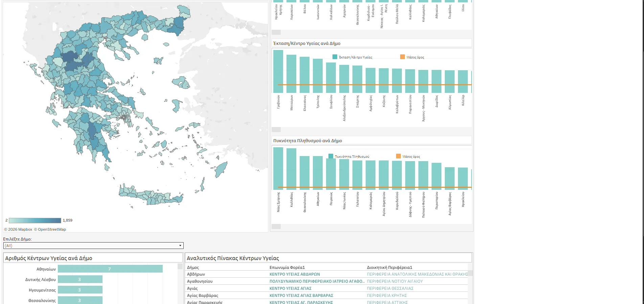Select the Κοζάνης bar in area chart
644x304 pixels.
(x=384, y=81)
